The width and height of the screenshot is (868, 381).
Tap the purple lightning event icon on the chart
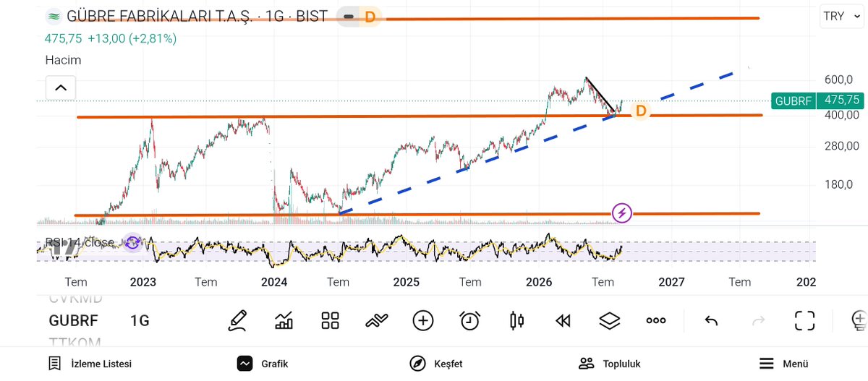click(623, 213)
